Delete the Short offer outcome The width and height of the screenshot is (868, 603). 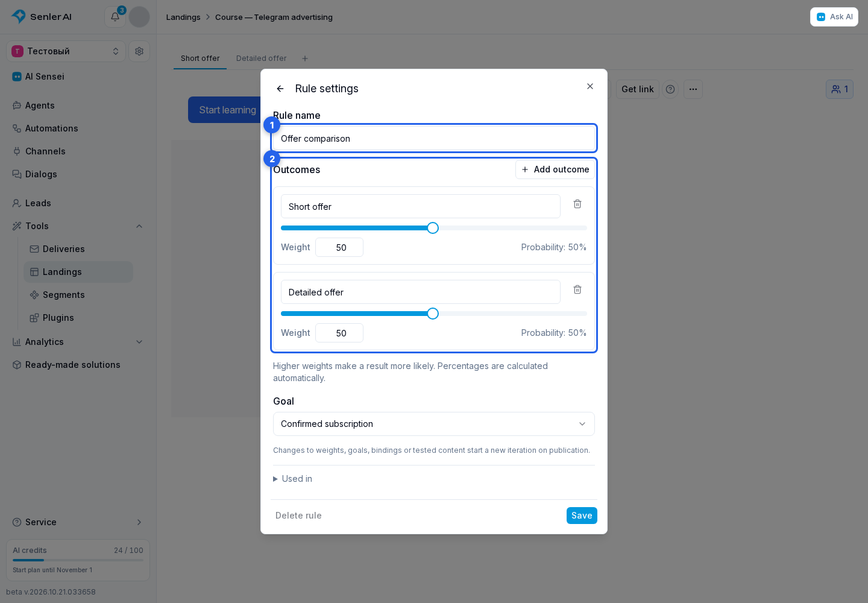[577, 204]
